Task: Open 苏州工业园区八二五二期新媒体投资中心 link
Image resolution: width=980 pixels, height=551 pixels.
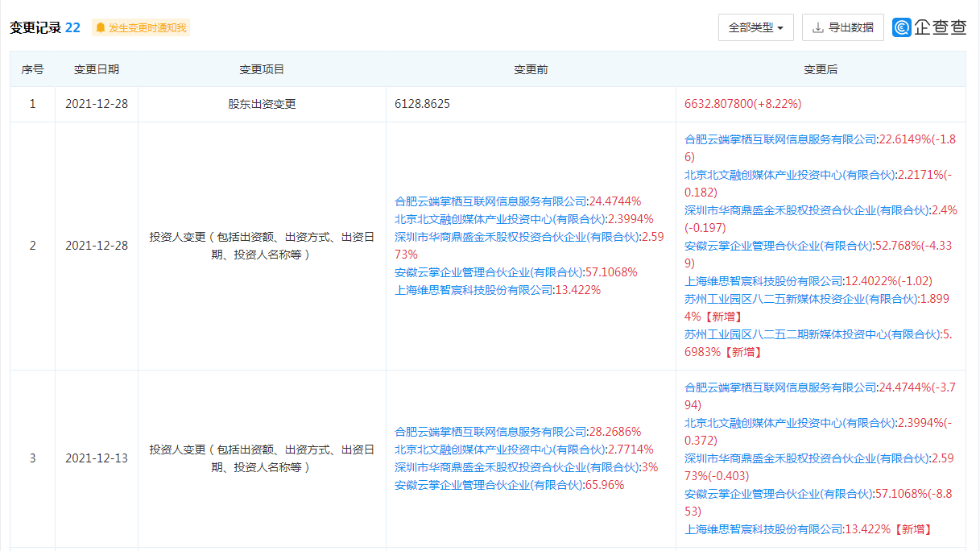Action: 812,334
